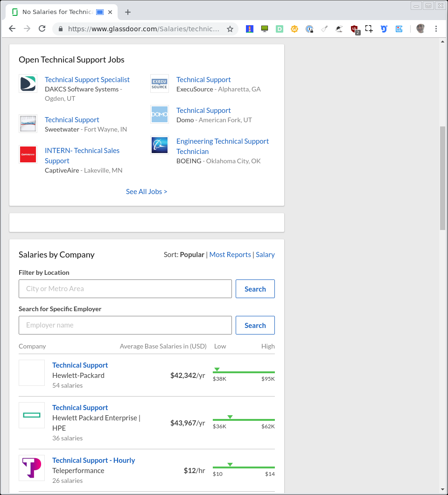
Task: Click the scrollbar up arrow
Action: pyautogui.click(x=442, y=42)
